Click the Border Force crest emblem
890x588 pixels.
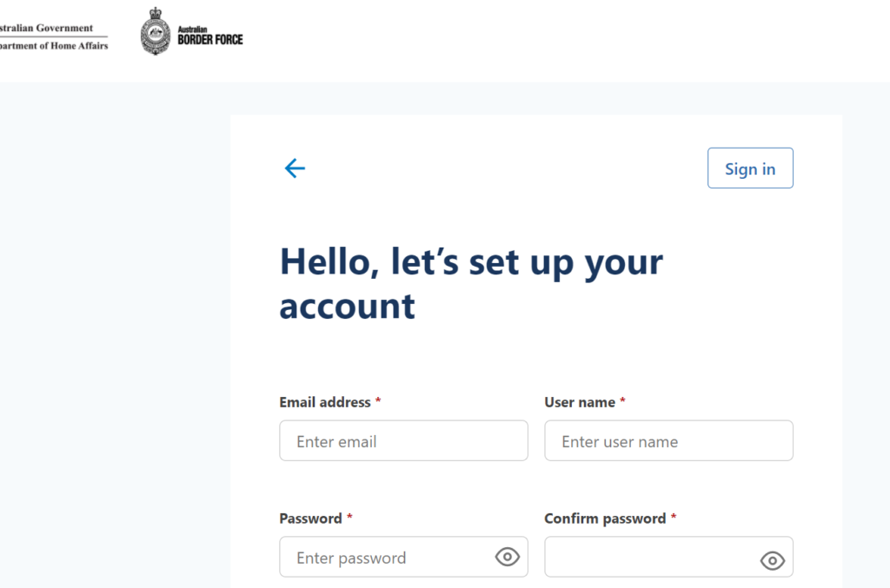click(155, 31)
